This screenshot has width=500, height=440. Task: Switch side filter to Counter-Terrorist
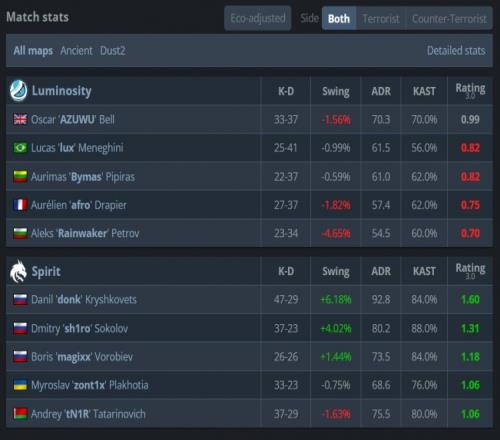point(449,19)
